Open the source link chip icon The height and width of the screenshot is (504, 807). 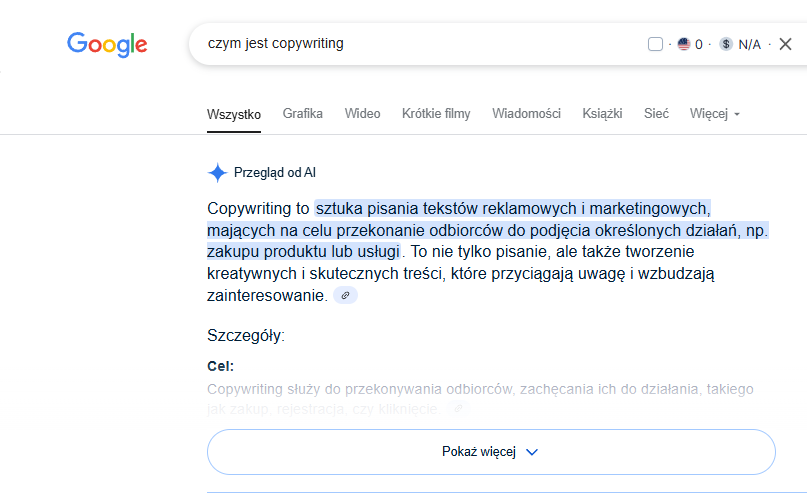pyautogui.click(x=346, y=296)
